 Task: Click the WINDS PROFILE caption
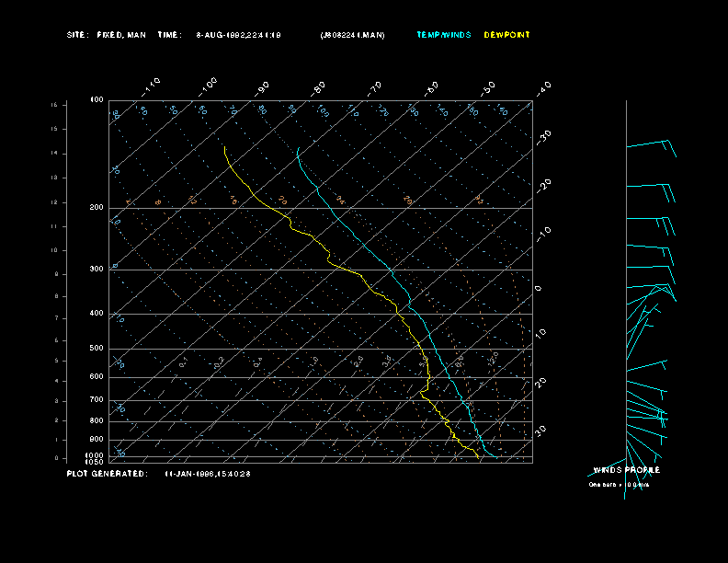click(626, 470)
